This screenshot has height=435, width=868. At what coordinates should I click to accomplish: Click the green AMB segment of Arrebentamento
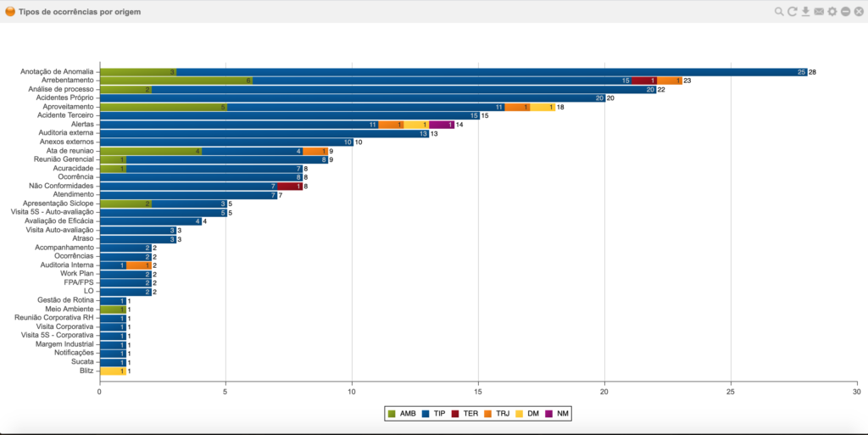pos(176,81)
